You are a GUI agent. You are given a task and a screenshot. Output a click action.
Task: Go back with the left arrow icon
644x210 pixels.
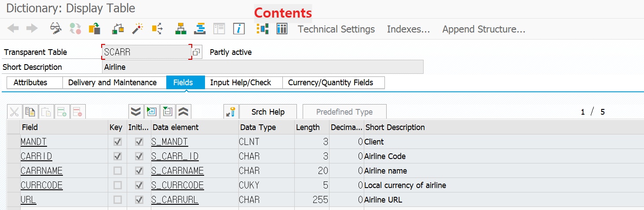click(13, 29)
